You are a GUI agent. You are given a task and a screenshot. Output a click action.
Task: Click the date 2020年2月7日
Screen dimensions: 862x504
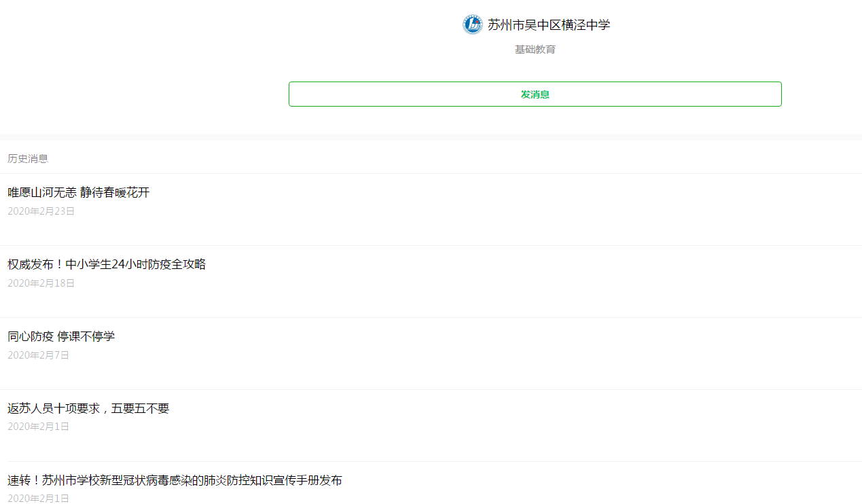tap(39, 355)
